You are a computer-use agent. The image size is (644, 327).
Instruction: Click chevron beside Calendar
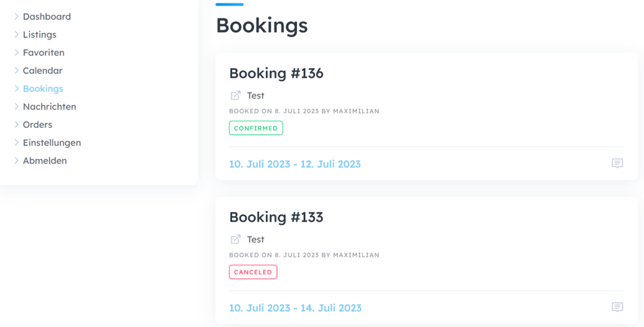(16, 71)
